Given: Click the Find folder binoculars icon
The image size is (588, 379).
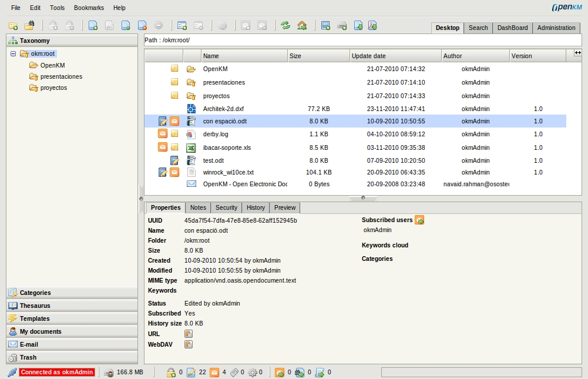Looking at the screenshot, I should tap(29, 25).
